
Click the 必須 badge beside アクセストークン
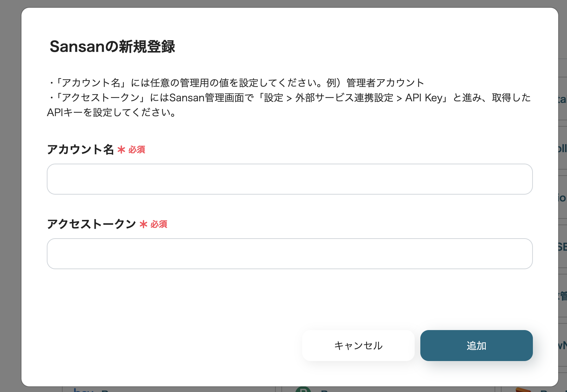[159, 225]
